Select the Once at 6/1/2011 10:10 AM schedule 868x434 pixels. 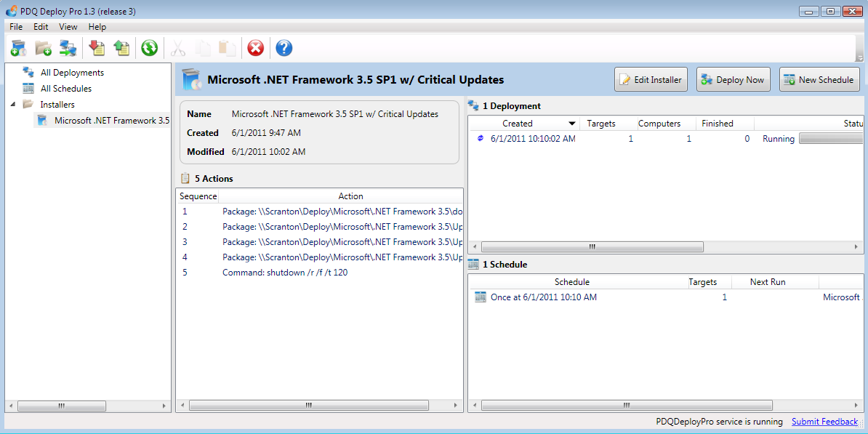click(x=667, y=297)
